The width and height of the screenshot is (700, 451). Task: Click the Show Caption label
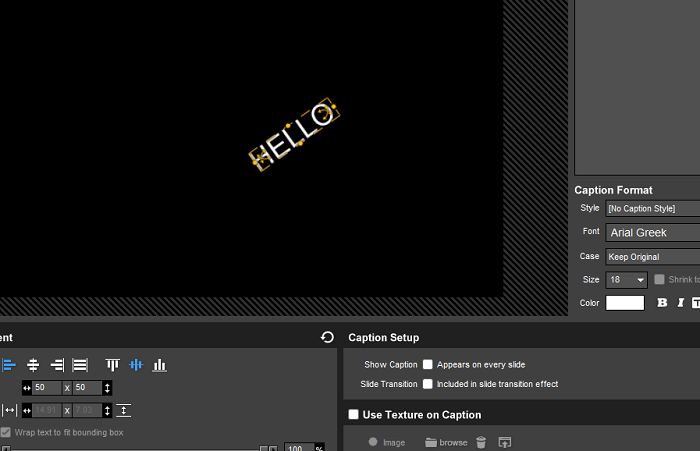[x=391, y=364]
